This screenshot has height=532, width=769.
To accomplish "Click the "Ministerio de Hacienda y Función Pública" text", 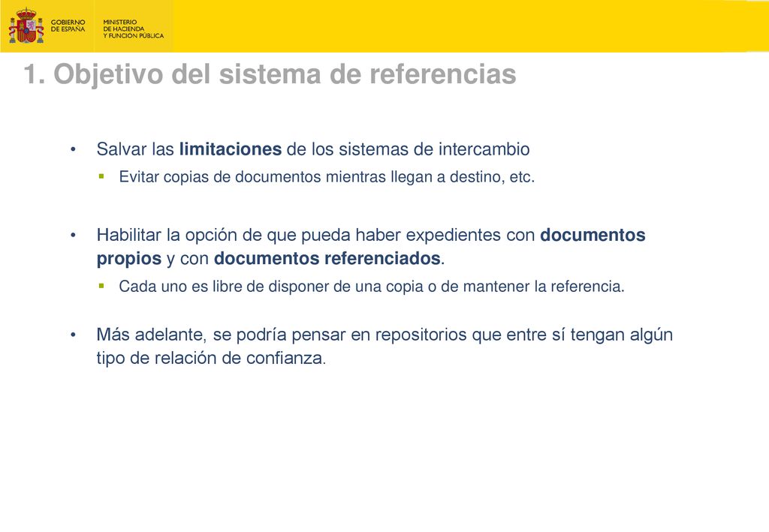I will pos(134,29).
